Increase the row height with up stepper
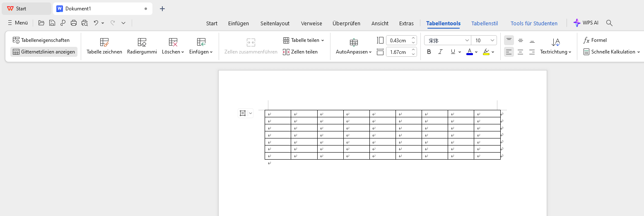The height and width of the screenshot is (216, 644). (x=413, y=38)
